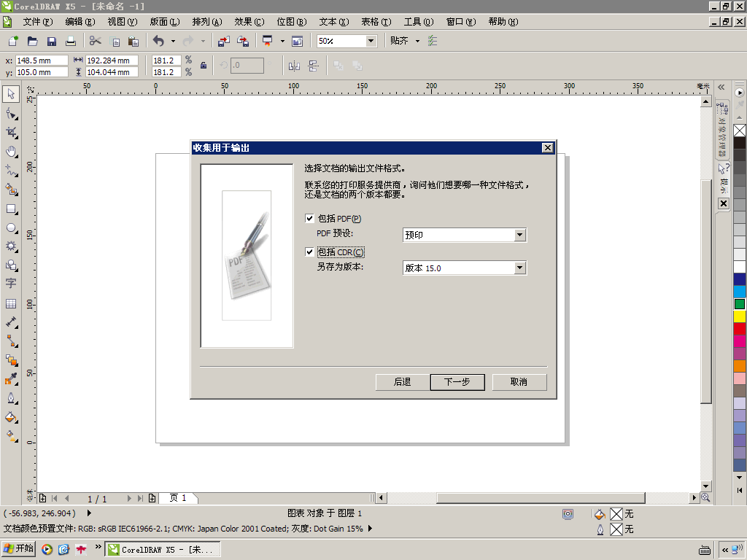Click the Internet Explorer quick launch icon

pos(63,550)
